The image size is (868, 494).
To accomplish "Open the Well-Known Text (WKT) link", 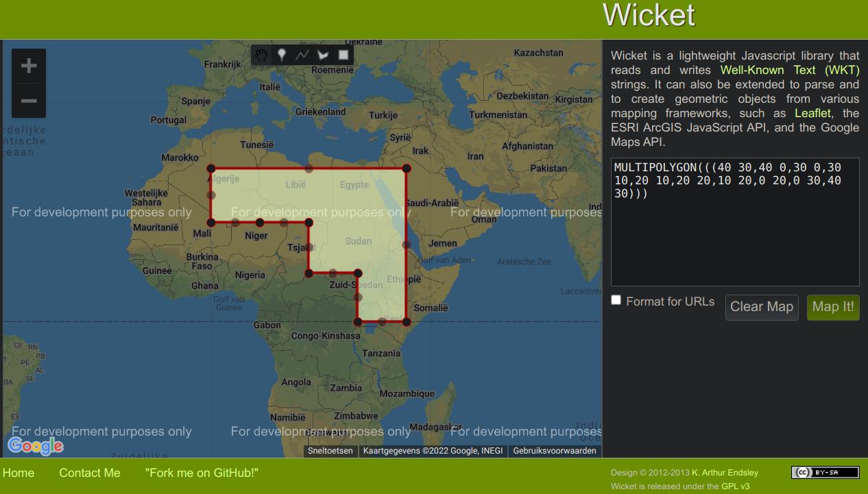I will 790,70.
